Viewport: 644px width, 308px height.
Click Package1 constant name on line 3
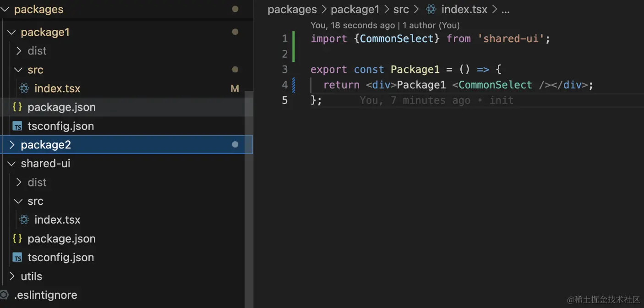click(x=415, y=69)
